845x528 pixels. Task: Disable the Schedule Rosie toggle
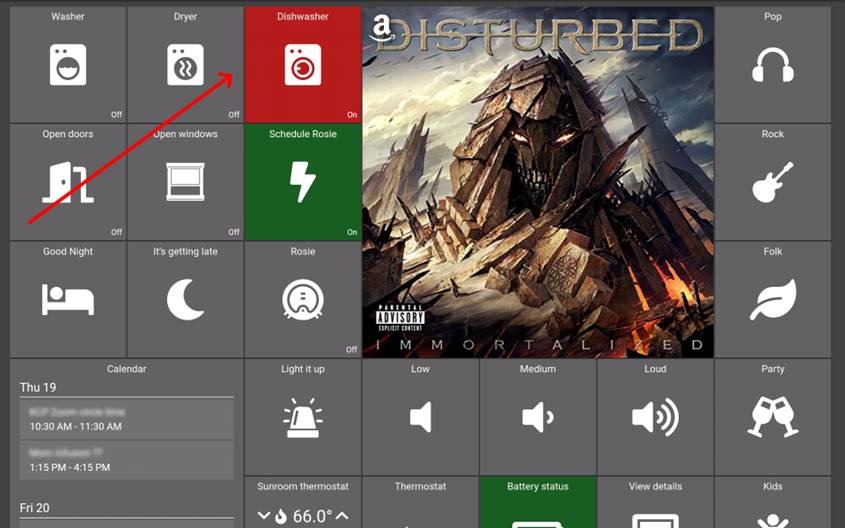[302, 183]
